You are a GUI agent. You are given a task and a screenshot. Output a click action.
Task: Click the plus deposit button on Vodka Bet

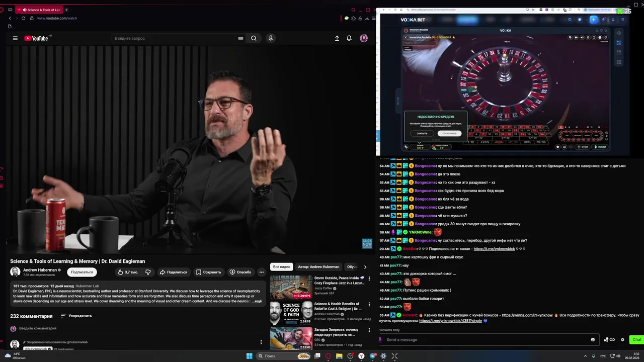coord(594,20)
